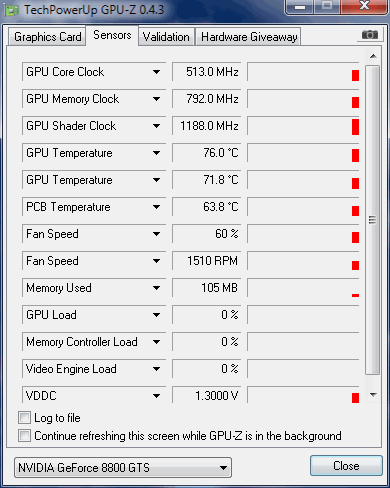Open the Validation tab
The height and width of the screenshot is (488, 390).
(x=166, y=37)
